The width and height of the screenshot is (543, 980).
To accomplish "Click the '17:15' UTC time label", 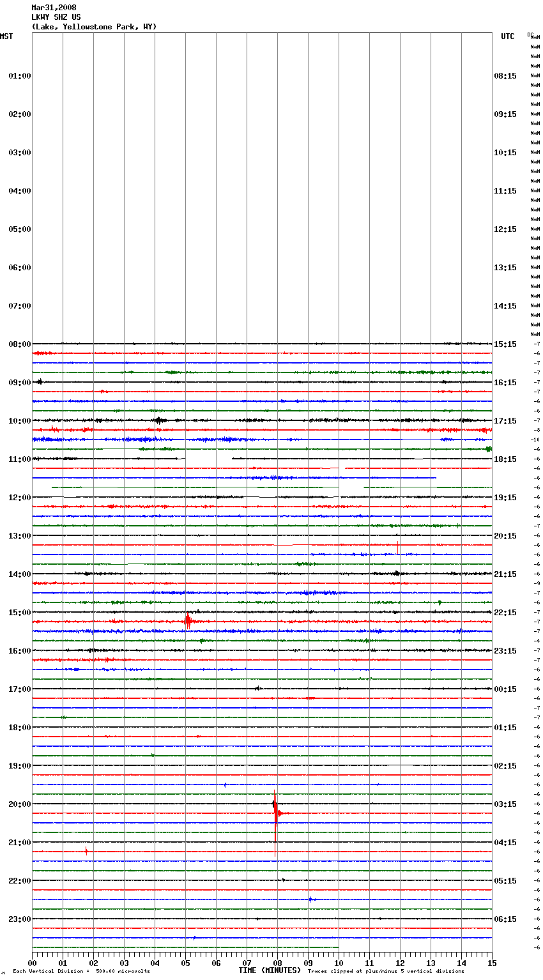I will coord(505,421).
